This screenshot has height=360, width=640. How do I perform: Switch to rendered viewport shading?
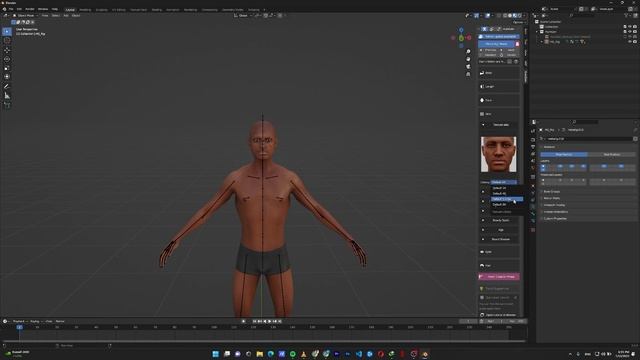tap(520, 16)
